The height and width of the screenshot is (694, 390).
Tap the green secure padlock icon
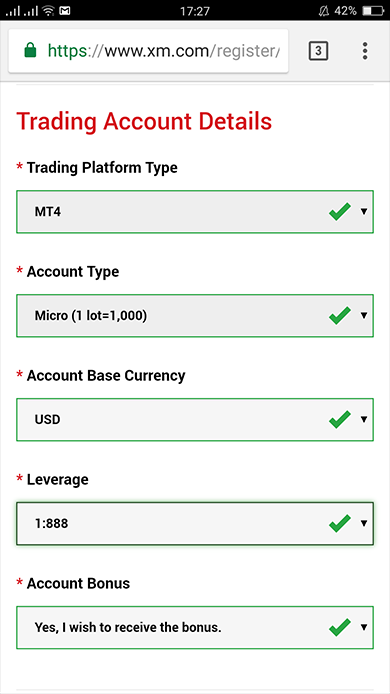30,50
